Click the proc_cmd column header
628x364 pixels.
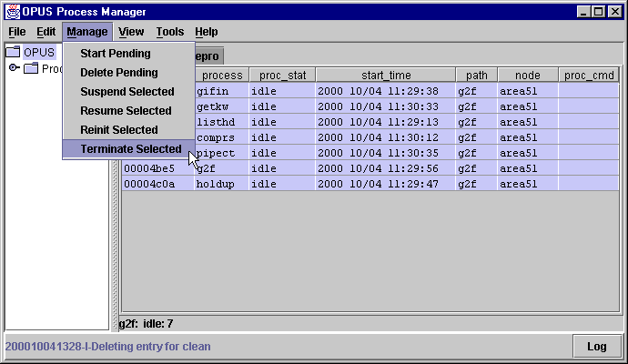[x=588, y=76]
